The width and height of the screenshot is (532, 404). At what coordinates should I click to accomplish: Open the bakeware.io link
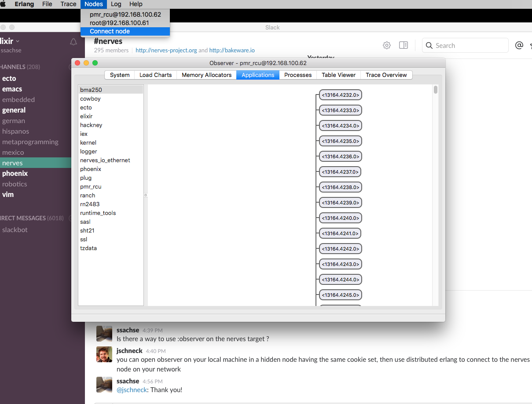point(232,51)
